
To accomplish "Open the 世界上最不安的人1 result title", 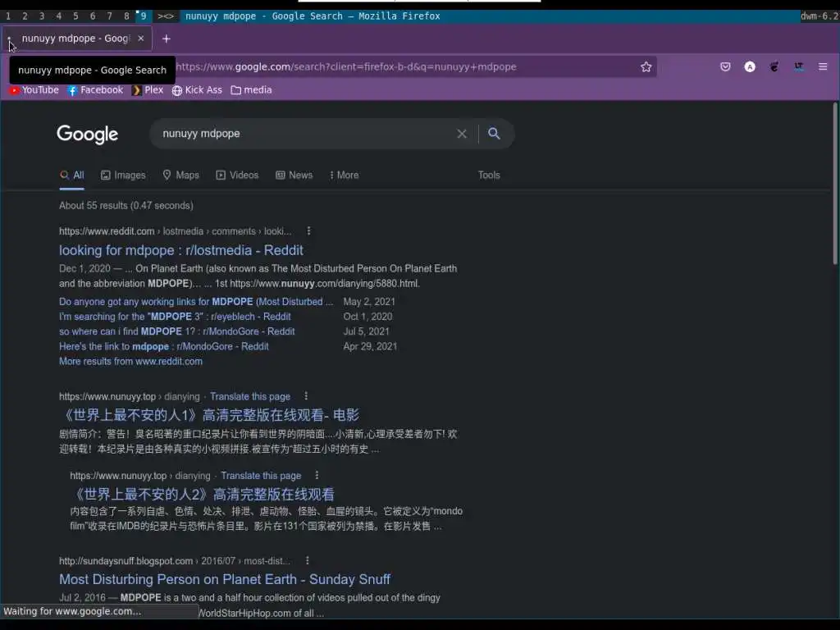I will pos(209,414).
